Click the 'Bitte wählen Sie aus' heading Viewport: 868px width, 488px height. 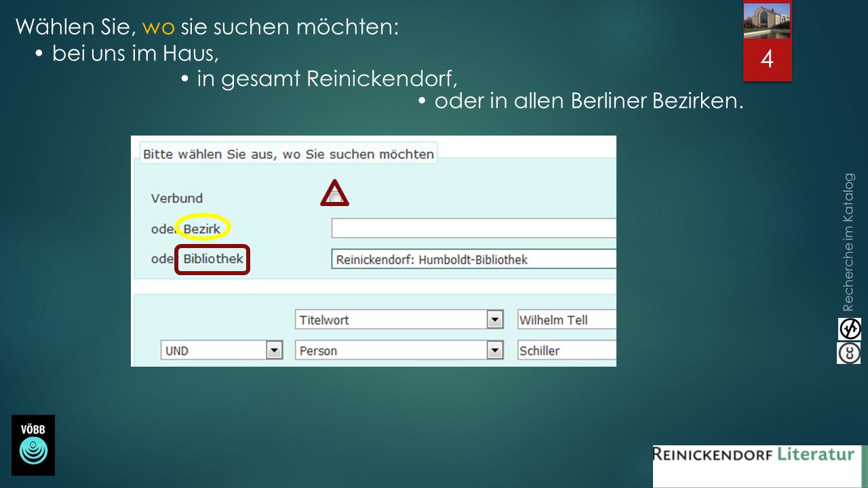pos(288,154)
